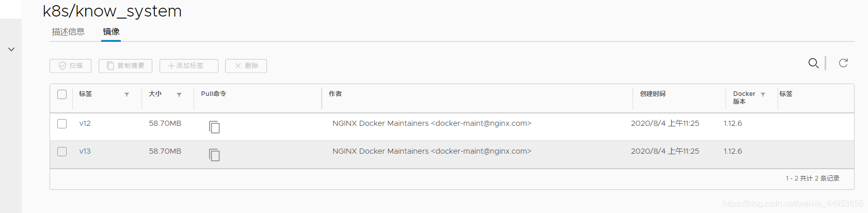
Task: Open the v12 tag link
Action: [85, 123]
